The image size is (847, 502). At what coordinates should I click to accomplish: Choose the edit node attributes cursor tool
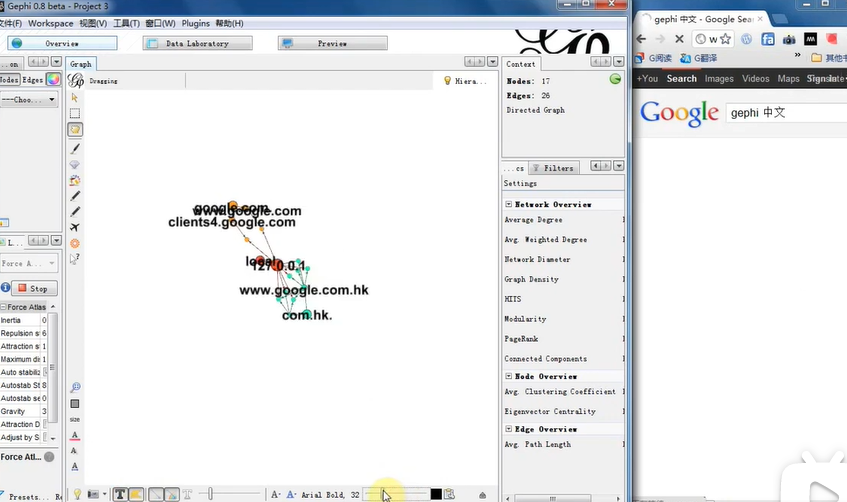[x=75, y=259]
